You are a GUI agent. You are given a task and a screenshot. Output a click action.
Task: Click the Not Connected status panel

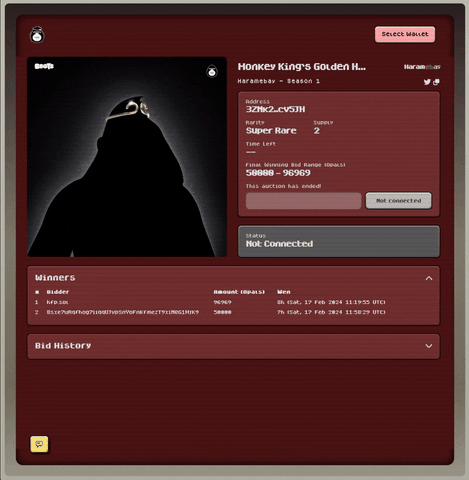click(x=339, y=241)
